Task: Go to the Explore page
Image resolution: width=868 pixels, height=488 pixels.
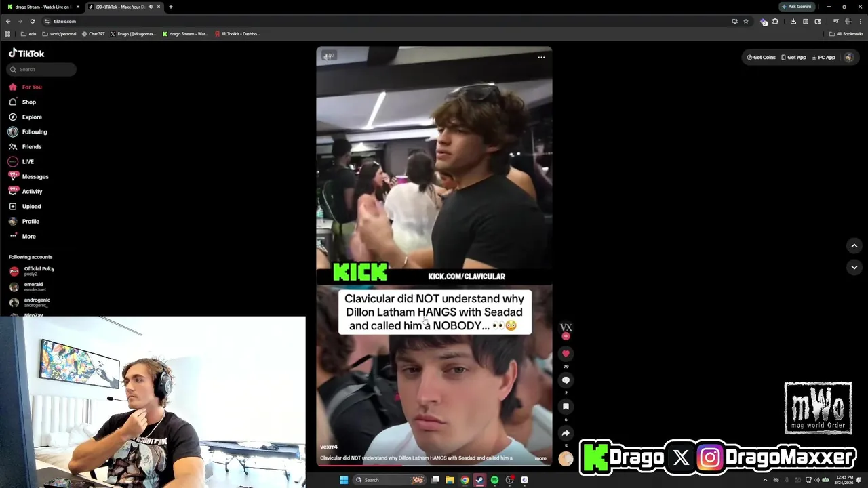Action: pos(25,117)
